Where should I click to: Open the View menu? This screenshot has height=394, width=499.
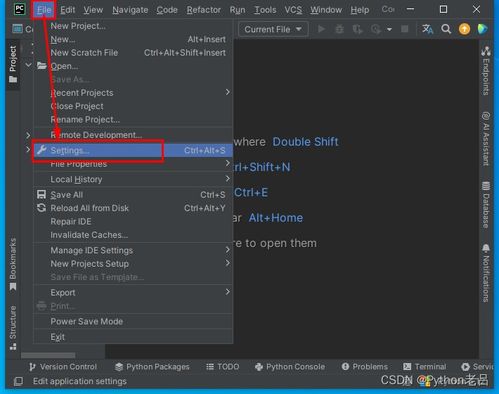pyautogui.click(x=93, y=10)
